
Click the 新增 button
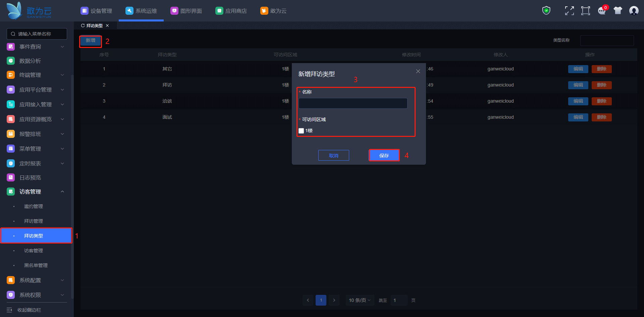point(91,41)
